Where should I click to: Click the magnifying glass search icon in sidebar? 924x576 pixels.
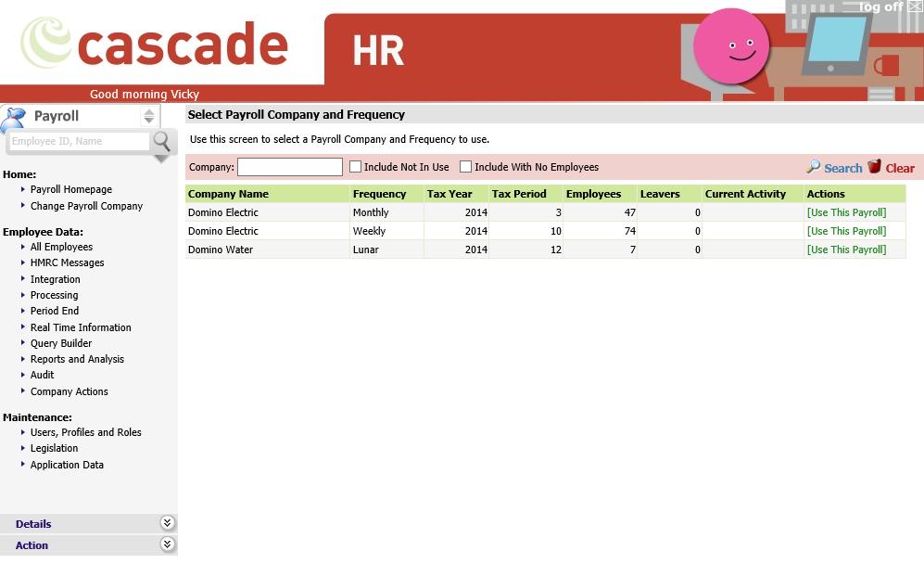click(161, 142)
